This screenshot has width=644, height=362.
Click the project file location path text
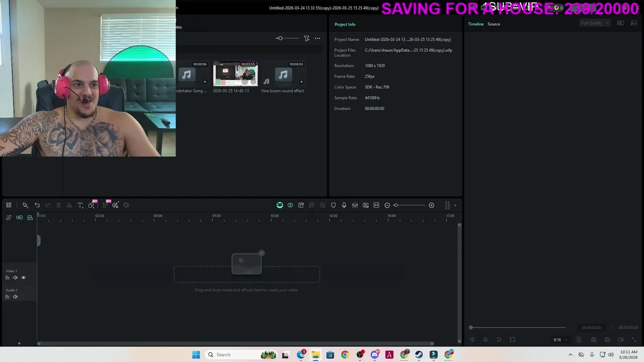[x=409, y=50]
